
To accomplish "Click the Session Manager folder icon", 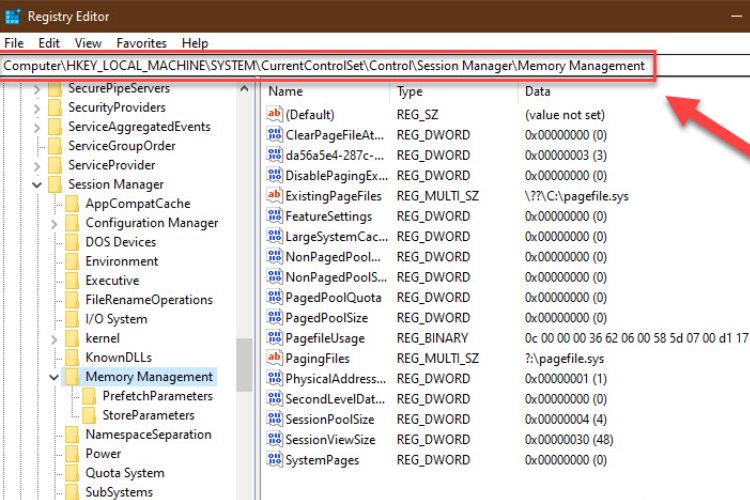I will (55, 184).
